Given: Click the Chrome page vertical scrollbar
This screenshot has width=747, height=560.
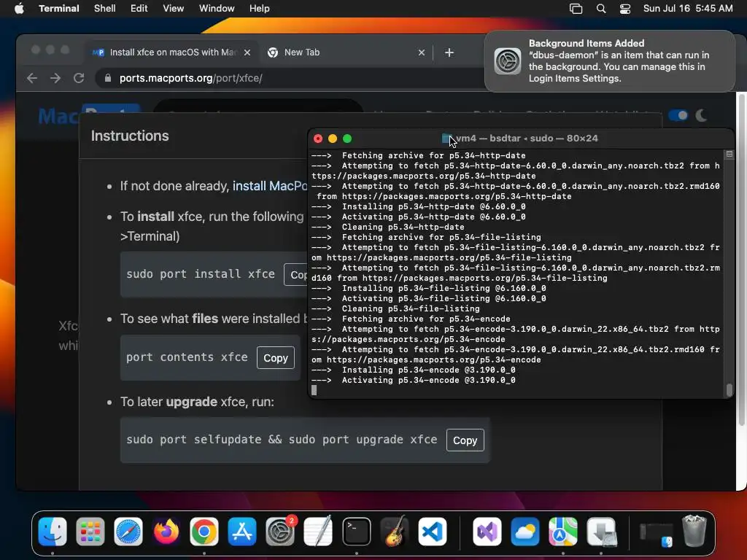Looking at the screenshot, I should pyautogui.click(x=741, y=260).
